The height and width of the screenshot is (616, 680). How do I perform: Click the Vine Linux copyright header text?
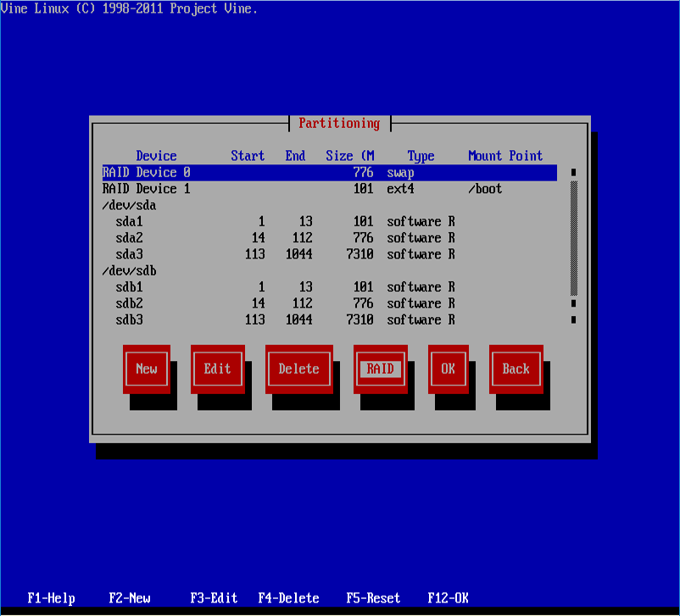coord(129,8)
